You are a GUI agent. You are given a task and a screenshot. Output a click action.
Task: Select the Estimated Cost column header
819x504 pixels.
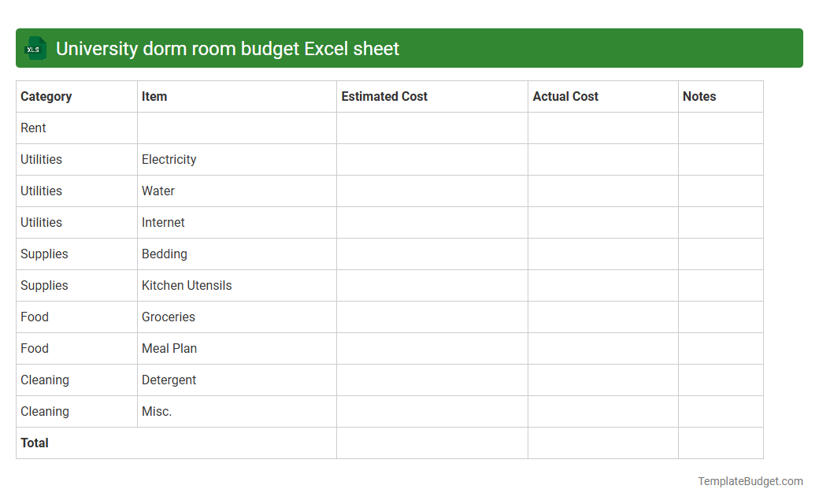point(384,96)
